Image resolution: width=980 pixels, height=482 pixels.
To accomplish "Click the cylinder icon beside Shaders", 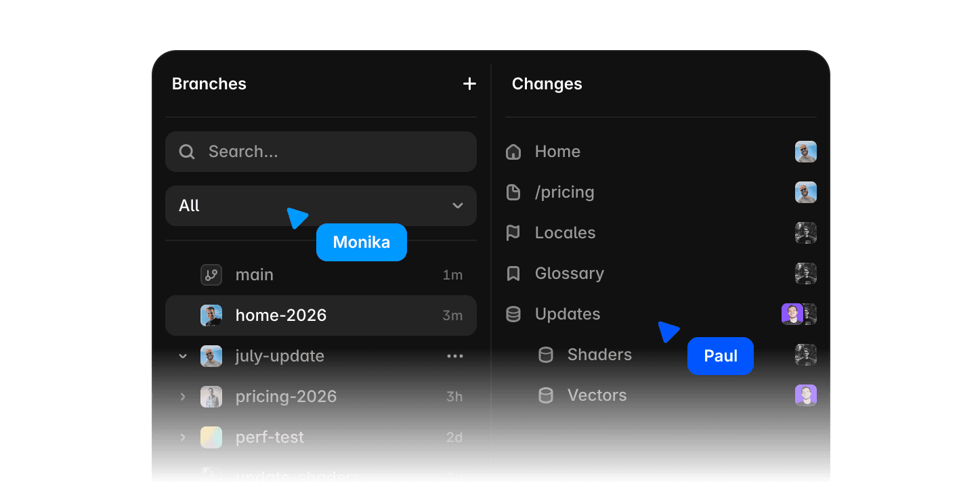I will point(546,355).
